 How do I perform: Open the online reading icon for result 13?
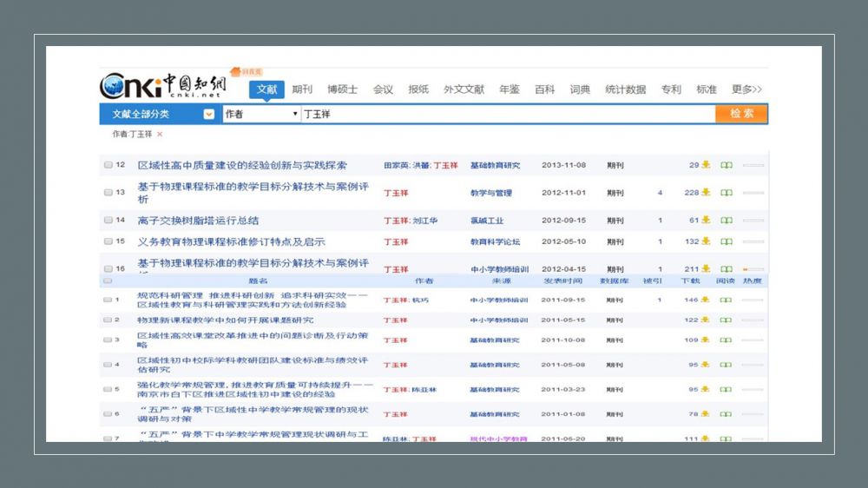click(727, 193)
